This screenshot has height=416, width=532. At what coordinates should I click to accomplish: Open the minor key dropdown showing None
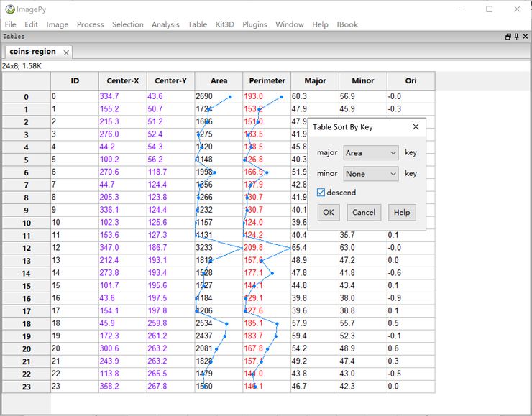370,174
